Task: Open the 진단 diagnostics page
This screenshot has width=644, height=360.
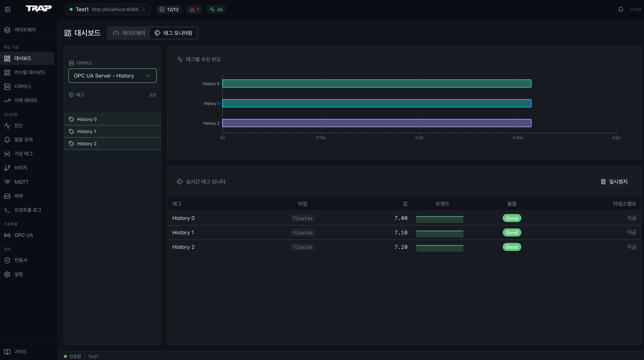Action: (18, 125)
